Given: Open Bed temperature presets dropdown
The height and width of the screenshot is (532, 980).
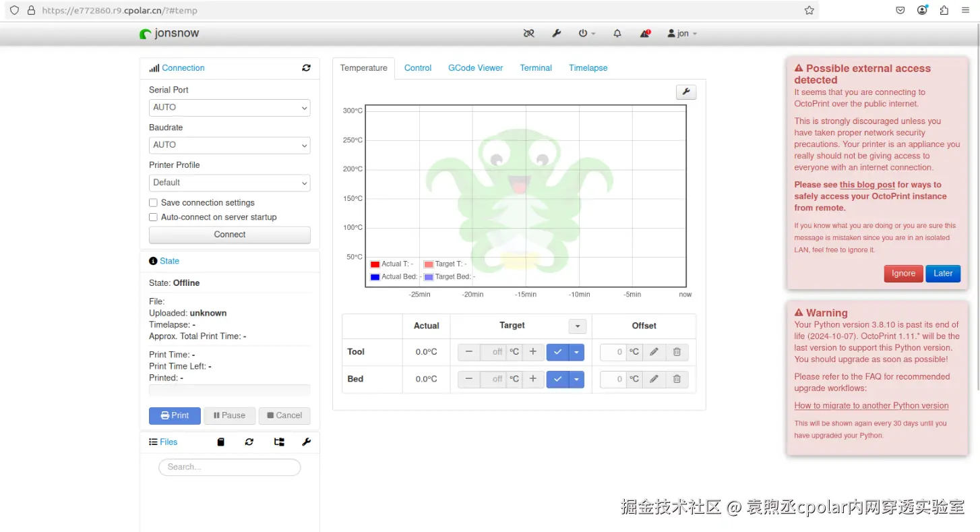Looking at the screenshot, I should point(576,379).
